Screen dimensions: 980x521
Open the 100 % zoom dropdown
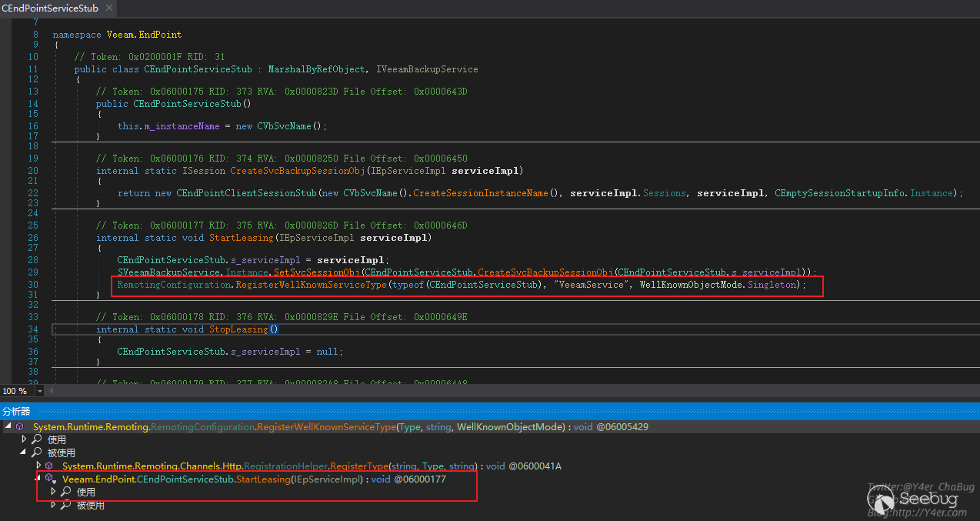click(x=40, y=391)
